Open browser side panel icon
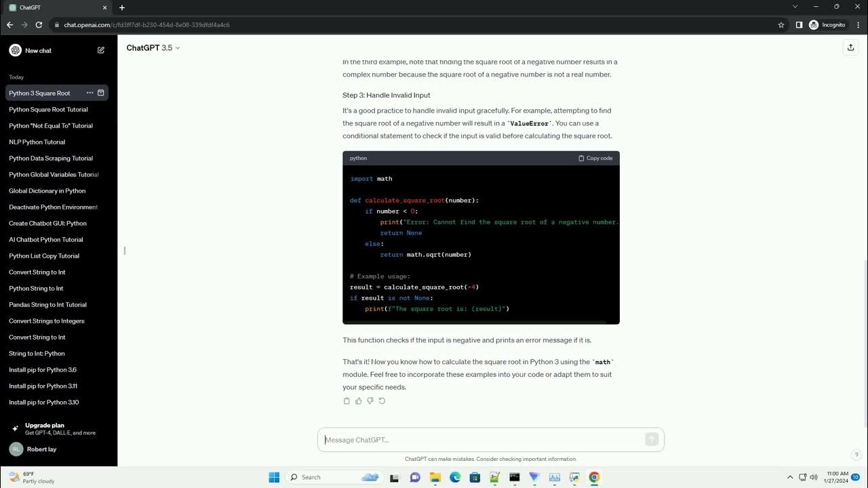 799,24
